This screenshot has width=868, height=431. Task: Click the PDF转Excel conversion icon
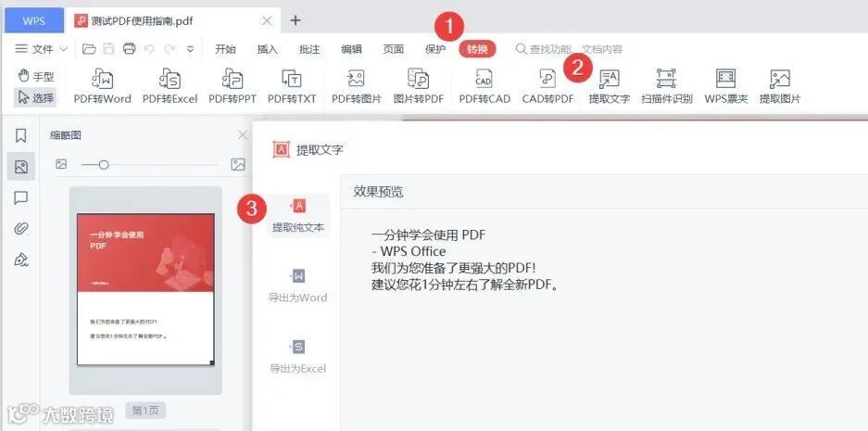[170, 86]
